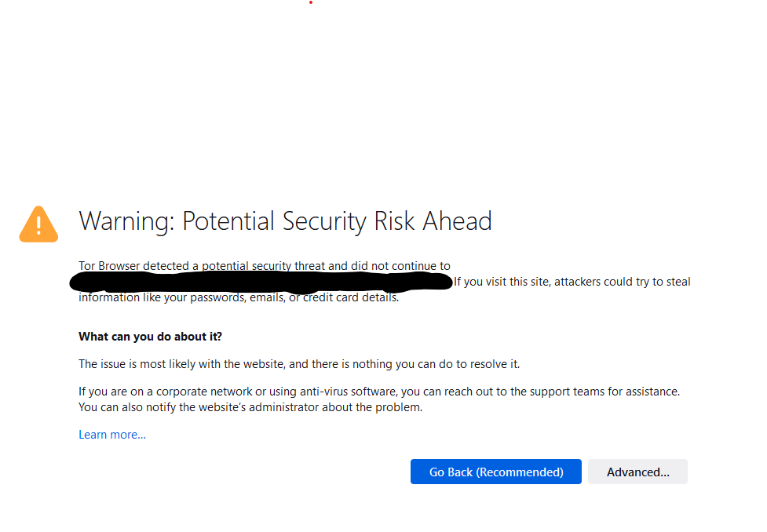Click the corporate network or anti-virus sentence
Viewport: 767px width, 532px height.
click(379, 392)
